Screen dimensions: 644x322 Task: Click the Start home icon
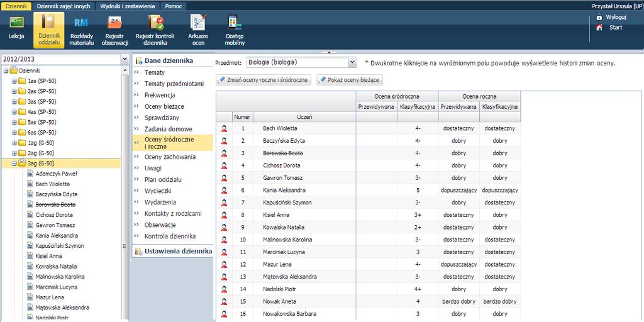coord(599,28)
